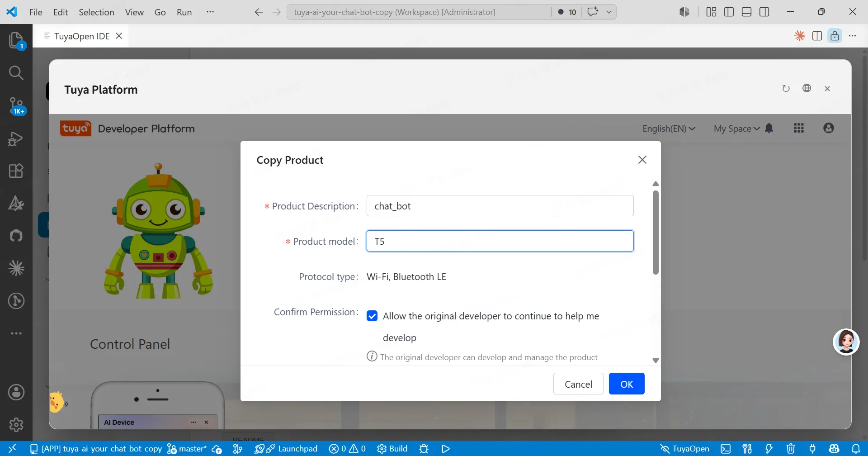Viewport: 868px width, 456px height.
Task: Open the Search view in activity bar
Action: click(16, 73)
